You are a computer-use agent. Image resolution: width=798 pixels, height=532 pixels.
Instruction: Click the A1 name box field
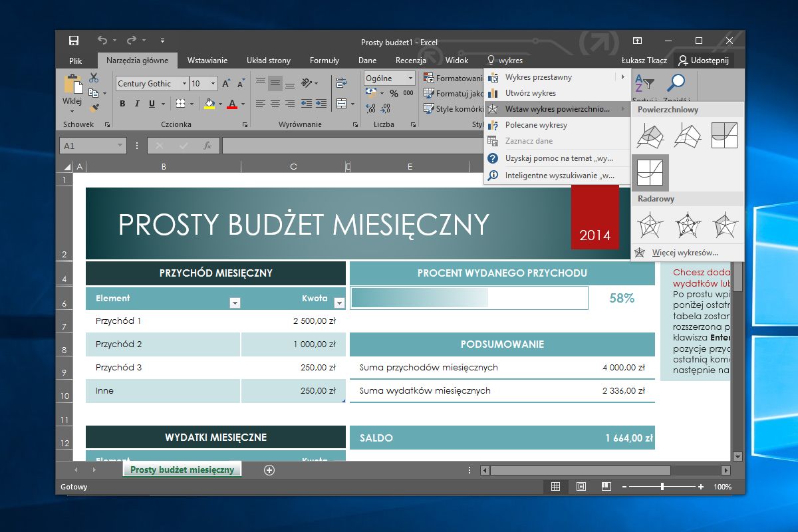click(x=88, y=146)
